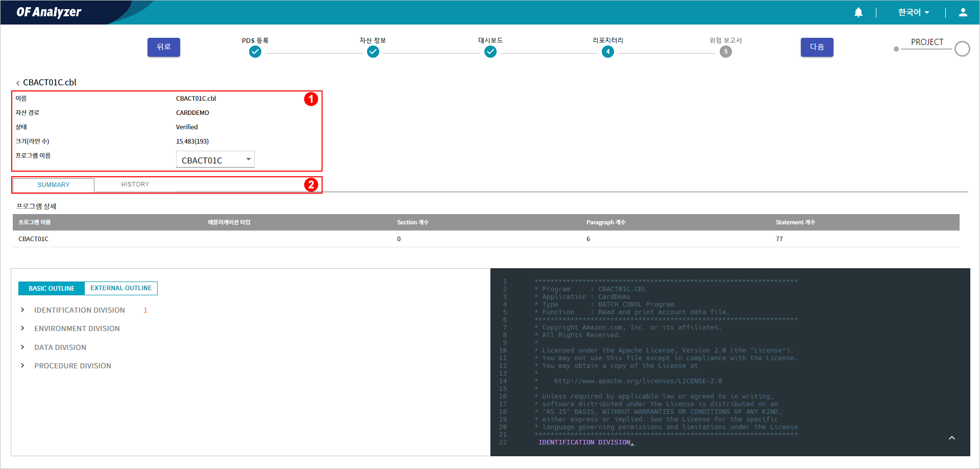This screenshot has width=980, height=469.
Task: Expand IDENTIFICATION DIVISION node
Action: [x=22, y=310]
